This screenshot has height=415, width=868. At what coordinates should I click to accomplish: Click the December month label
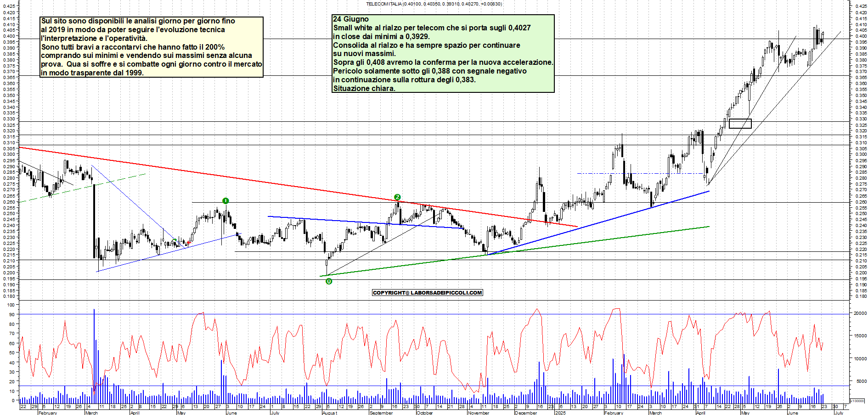pyautogui.click(x=526, y=413)
